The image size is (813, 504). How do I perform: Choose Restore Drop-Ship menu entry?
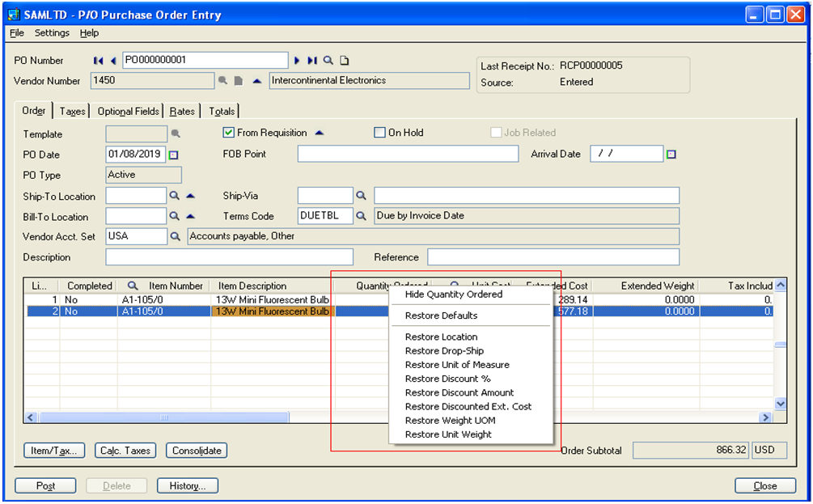(471, 350)
